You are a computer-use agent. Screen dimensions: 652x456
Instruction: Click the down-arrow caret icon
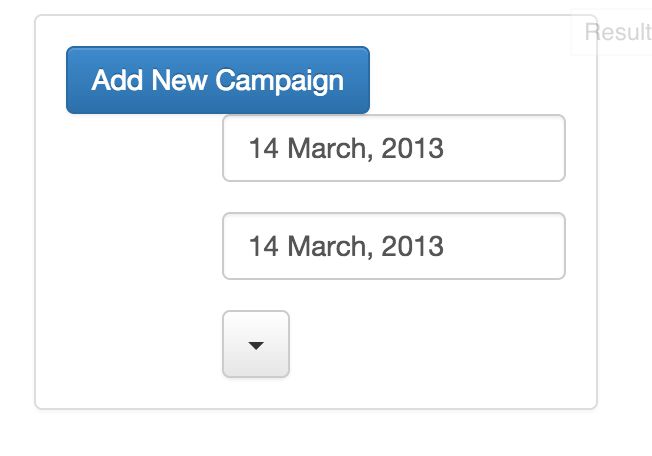pyautogui.click(x=256, y=346)
